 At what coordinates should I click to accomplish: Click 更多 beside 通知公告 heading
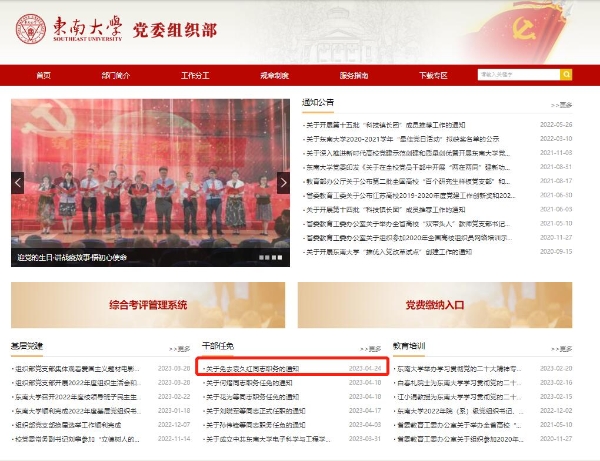(x=561, y=105)
